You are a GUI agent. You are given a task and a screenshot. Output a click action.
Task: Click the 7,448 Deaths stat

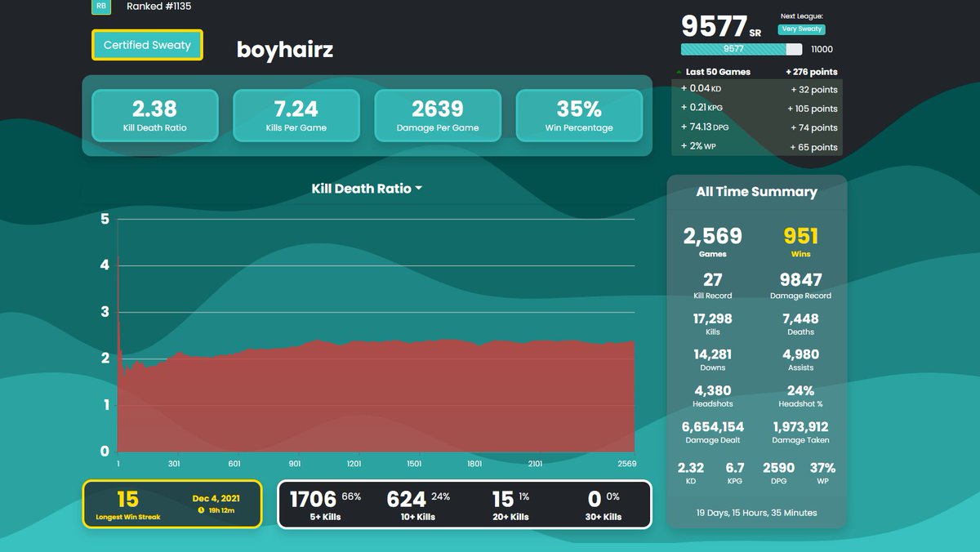pyautogui.click(x=801, y=323)
